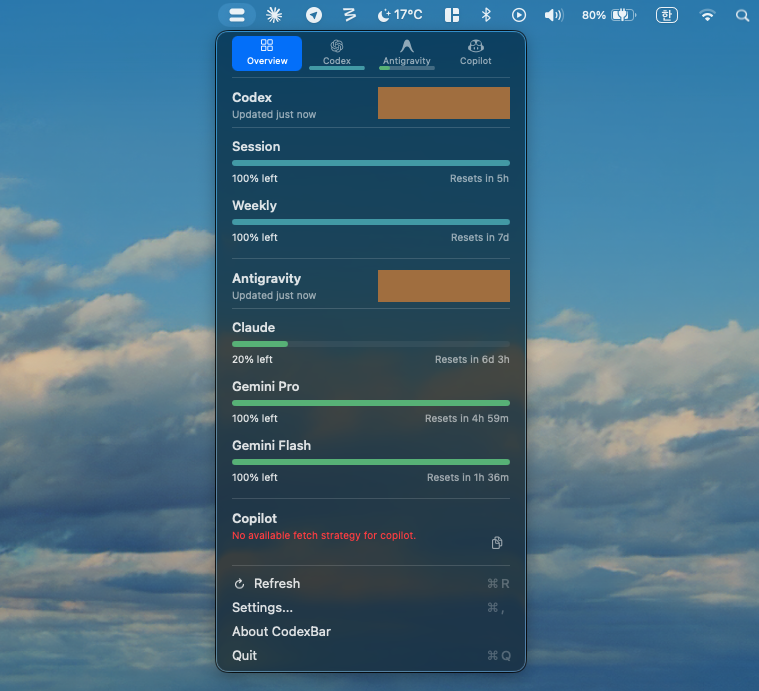Choose Refresh from the menu

pos(371,584)
